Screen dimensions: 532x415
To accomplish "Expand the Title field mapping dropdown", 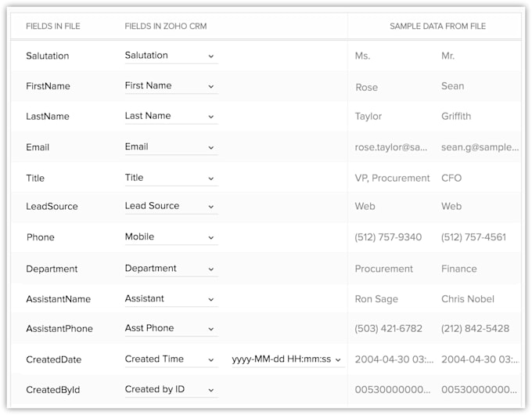I will pos(171,178).
